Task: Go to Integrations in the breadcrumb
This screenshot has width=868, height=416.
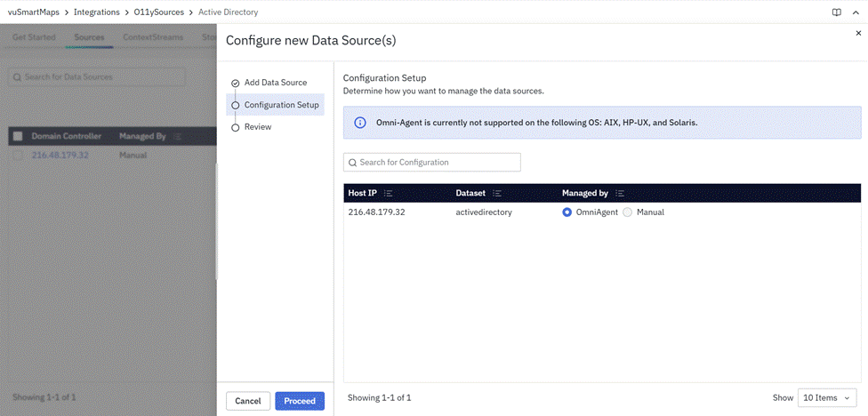Action: click(x=97, y=12)
